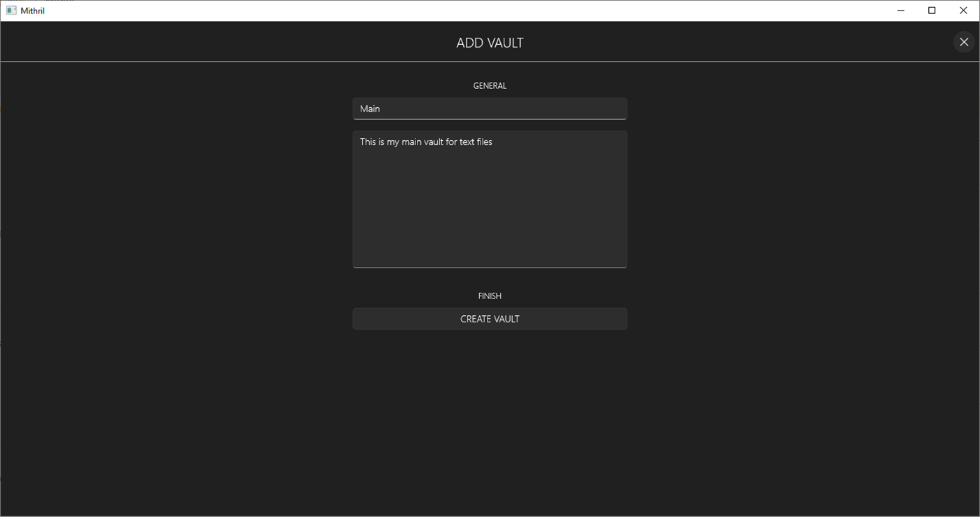The width and height of the screenshot is (980, 517).
Task: Click the ADD VAULT header title
Action: (x=490, y=42)
